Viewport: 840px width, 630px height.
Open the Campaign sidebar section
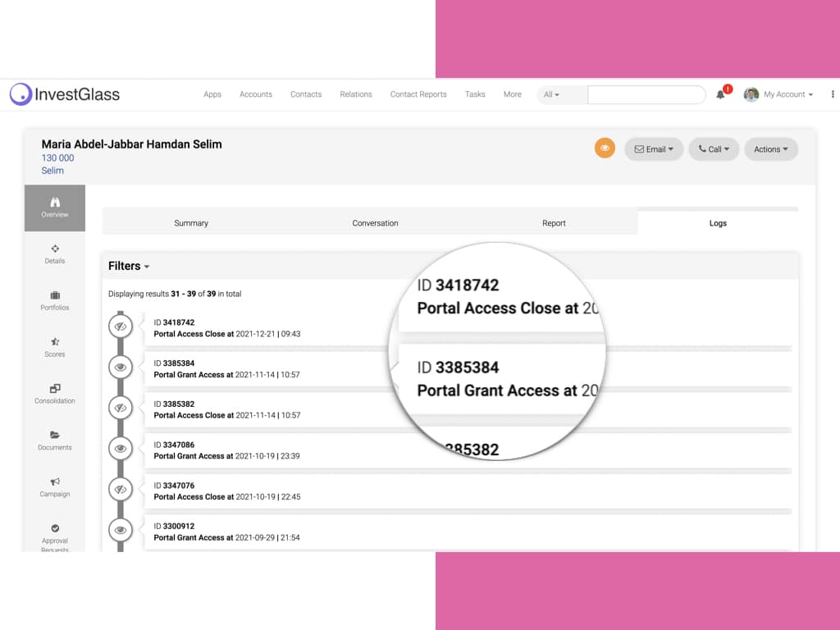[x=55, y=487]
